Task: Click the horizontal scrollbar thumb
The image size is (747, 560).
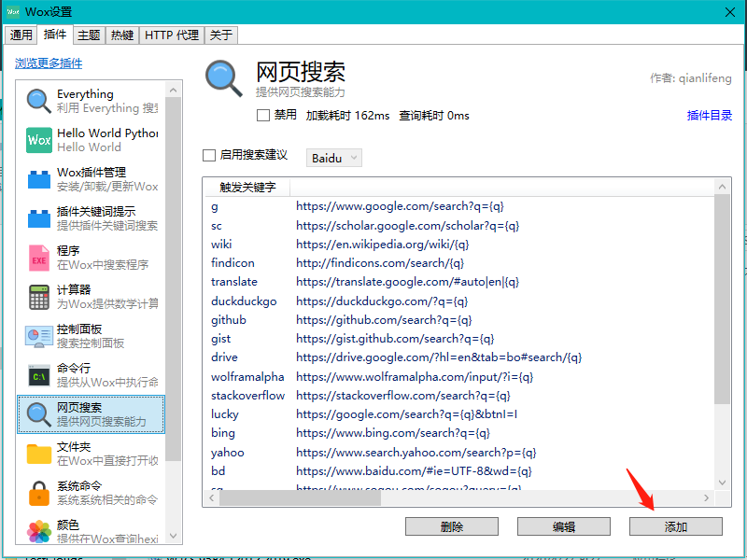Action: pos(300,498)
